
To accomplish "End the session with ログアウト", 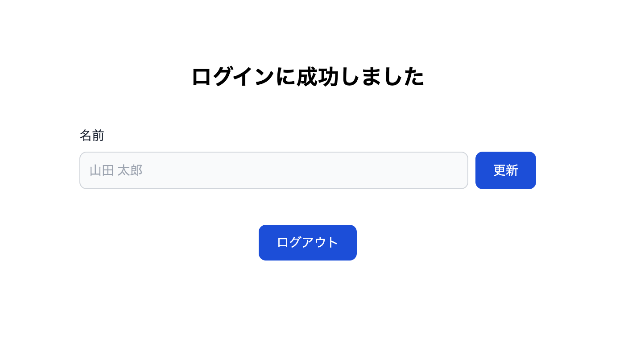I will tap(307, 243).
